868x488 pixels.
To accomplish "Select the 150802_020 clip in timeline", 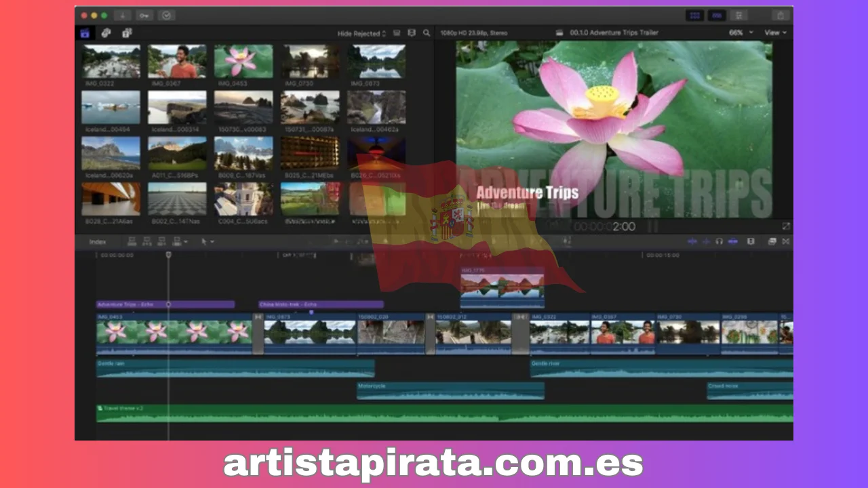I will [391, 333].
